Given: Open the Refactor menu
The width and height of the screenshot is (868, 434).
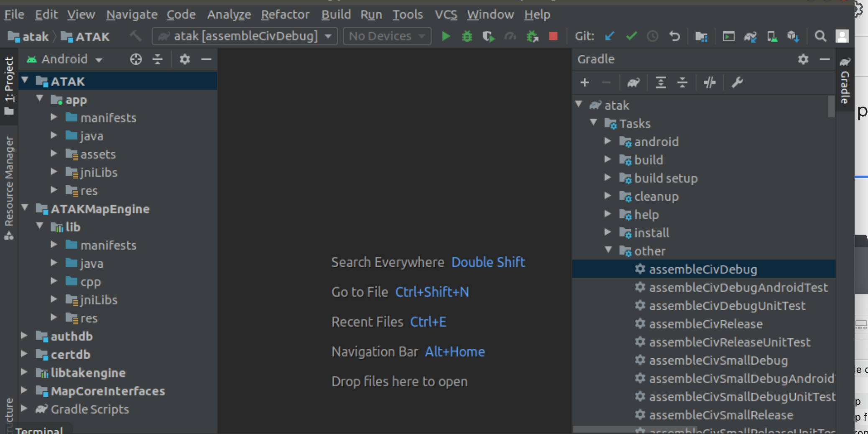Looking at the screenshot, I should (x=285, y=15).
